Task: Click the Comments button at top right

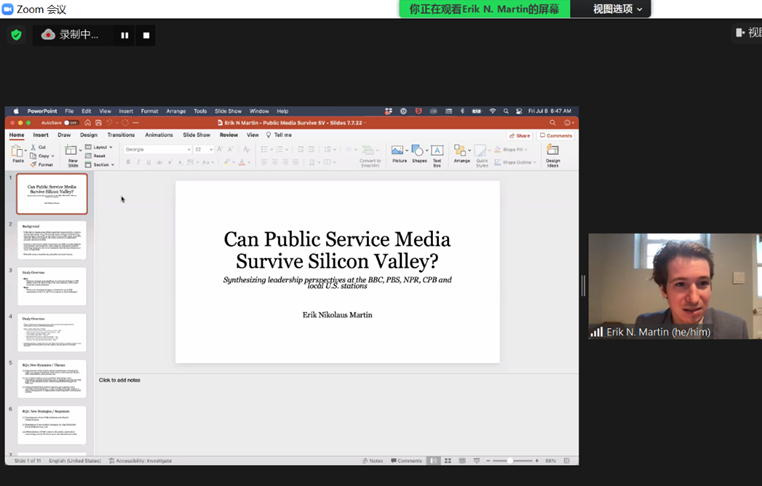Action: pos(557,135)
